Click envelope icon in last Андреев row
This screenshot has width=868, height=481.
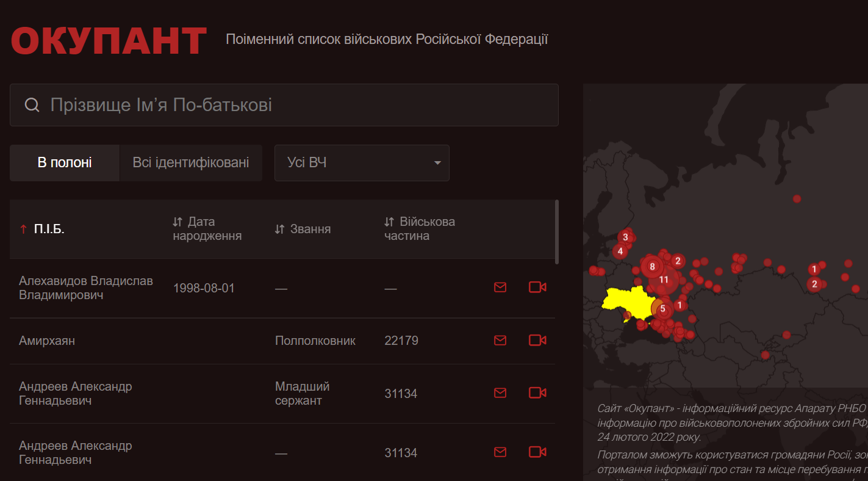[x=500, y=452]
